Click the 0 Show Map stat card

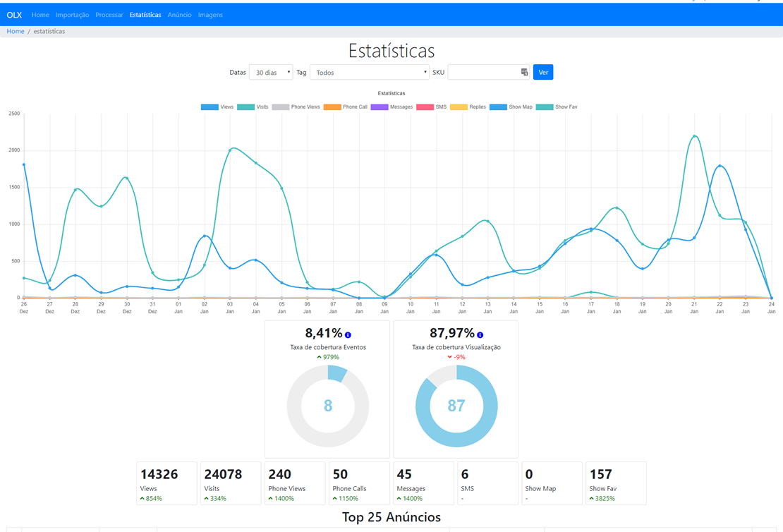[552, 483]
